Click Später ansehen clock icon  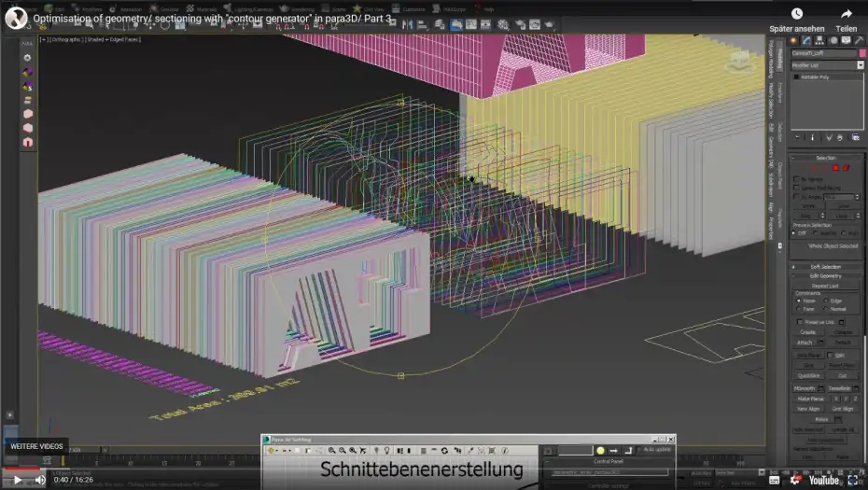pyautogui.click(x=796, y=13)
